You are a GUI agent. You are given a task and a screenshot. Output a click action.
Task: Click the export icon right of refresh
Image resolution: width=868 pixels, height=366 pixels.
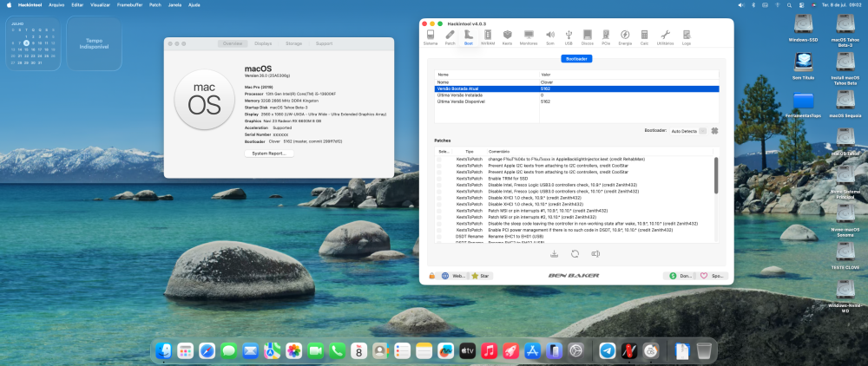click(595, 254)
